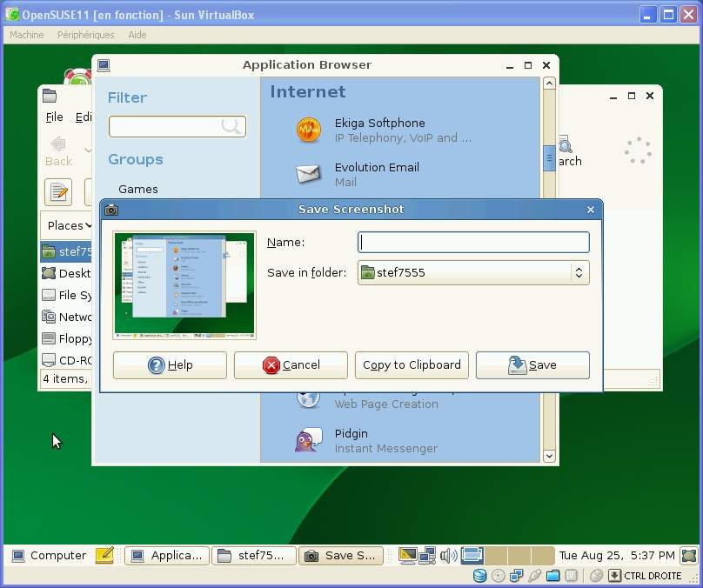
Task: Select stef75 in Places sidebar
Action: point(66,251)
